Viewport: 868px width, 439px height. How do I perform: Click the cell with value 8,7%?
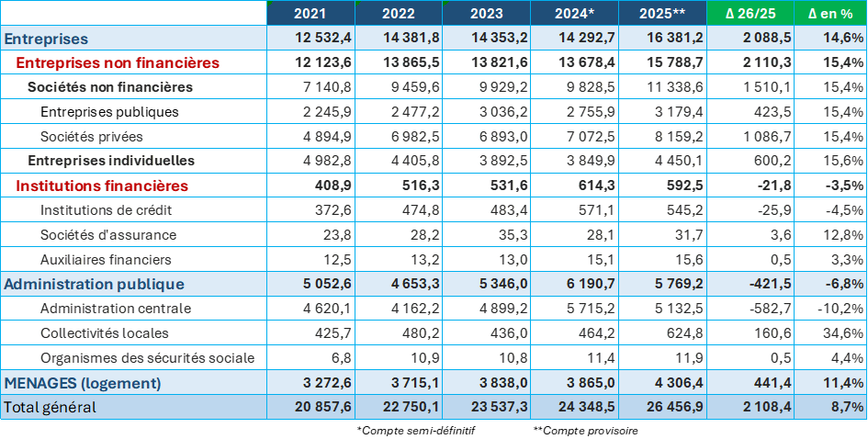pos(831,408)
